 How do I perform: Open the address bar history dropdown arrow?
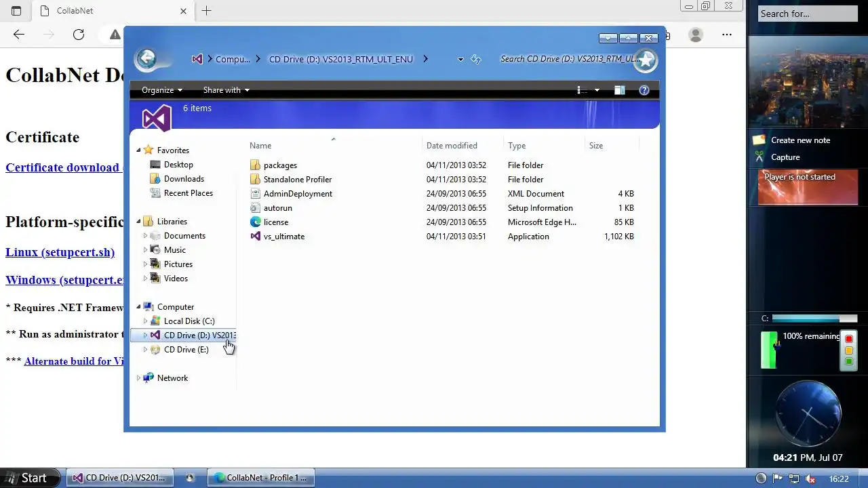point(460,60)
